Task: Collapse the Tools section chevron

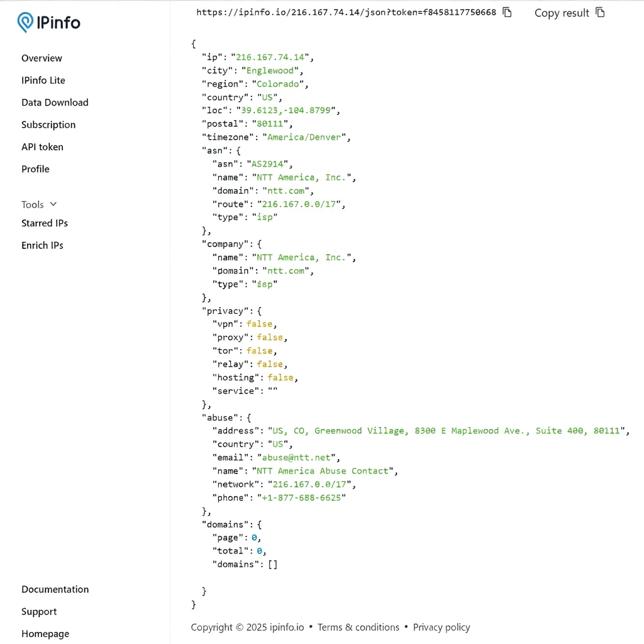Action: click(53, 204)
